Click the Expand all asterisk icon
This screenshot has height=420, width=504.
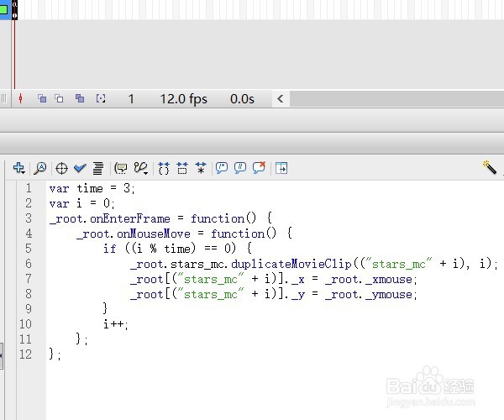[201, 168]
